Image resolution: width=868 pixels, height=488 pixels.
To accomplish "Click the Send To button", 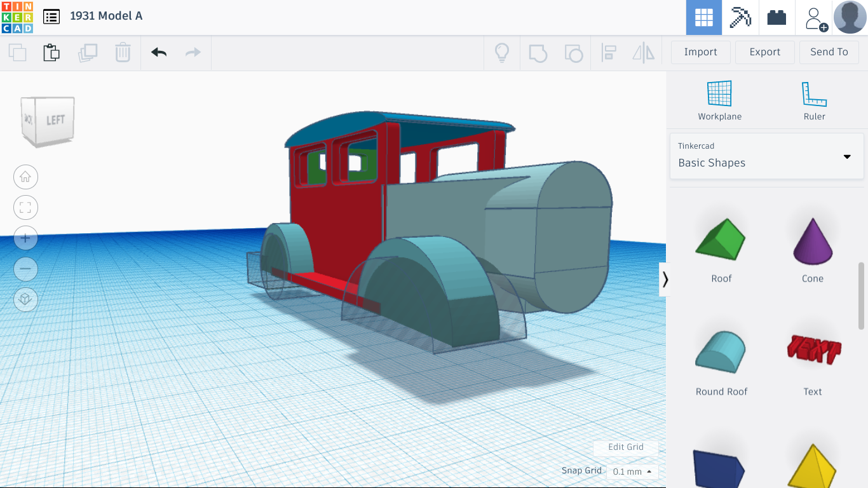I will click(x=829, y=52).
